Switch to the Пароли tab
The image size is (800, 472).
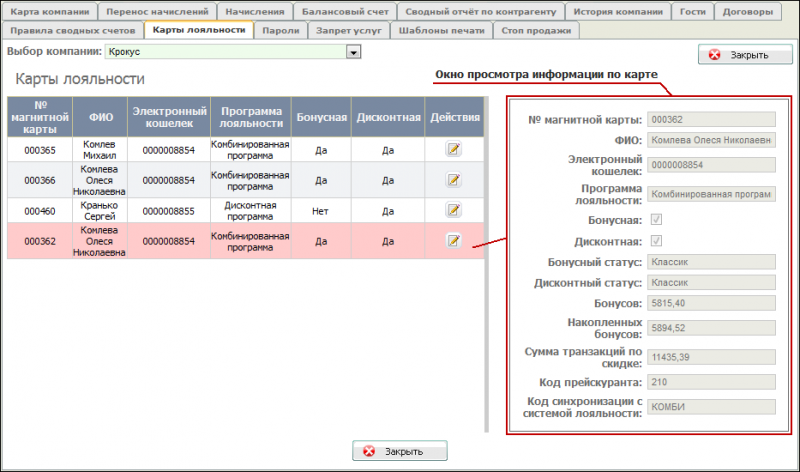point(280,30)
